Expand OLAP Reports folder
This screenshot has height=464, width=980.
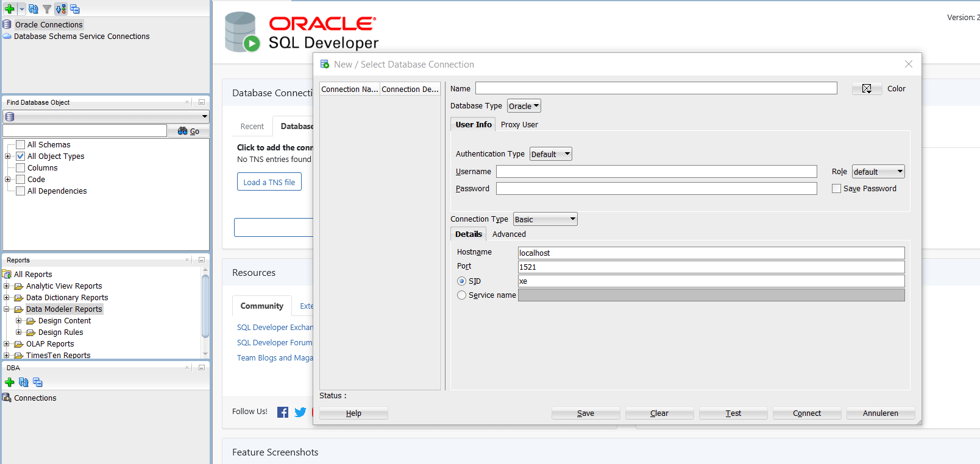click(7, 344)
